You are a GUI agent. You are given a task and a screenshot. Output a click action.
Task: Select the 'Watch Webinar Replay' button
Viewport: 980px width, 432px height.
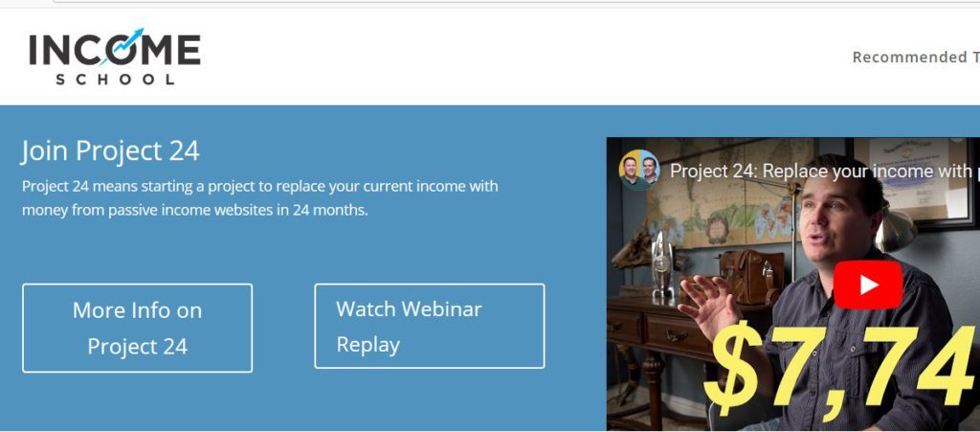point(430,326)
